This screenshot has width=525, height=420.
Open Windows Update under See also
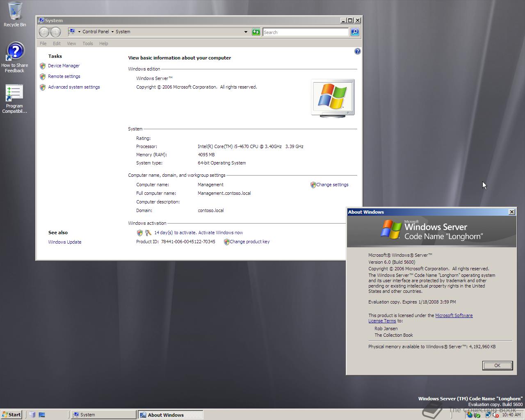pos(65,242)
